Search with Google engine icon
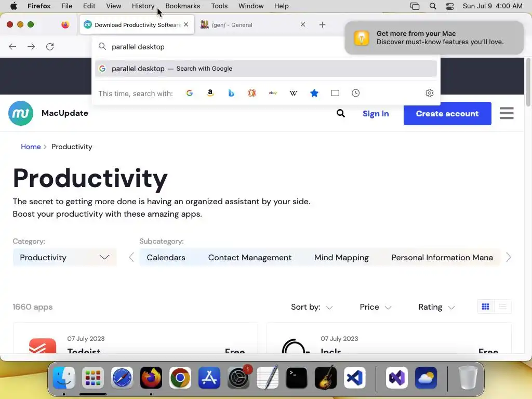 189,93
